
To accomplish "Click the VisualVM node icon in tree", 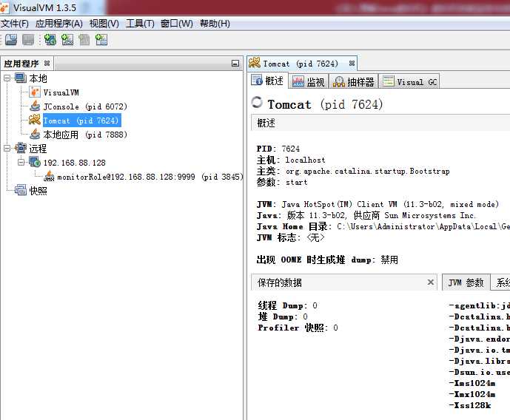I will [x=35, y=92].
